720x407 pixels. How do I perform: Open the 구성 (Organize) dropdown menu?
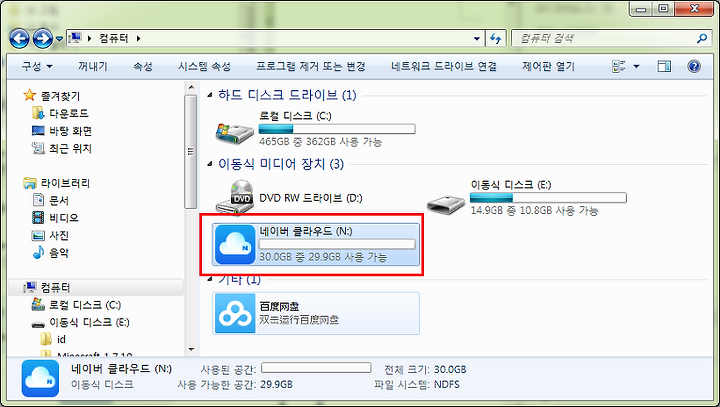[x=37, y=67]
